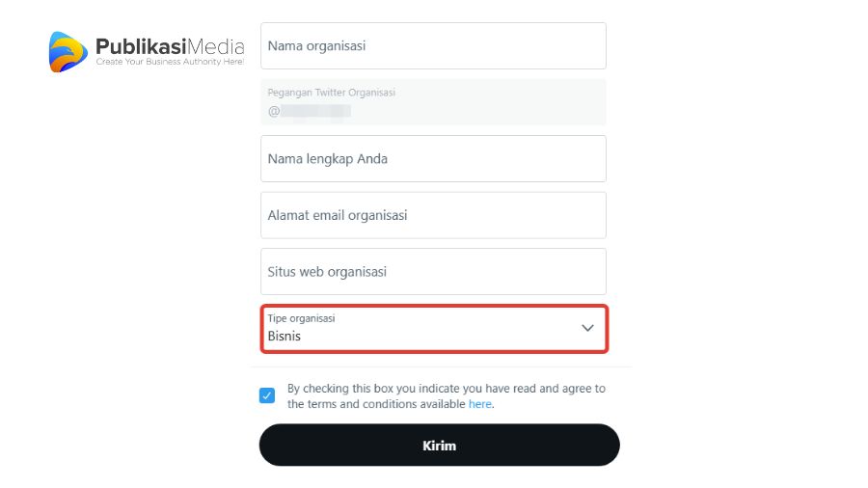Click the PublikasiMedia wordmark text
Screen dimensions: 868x488
(170, 46)
